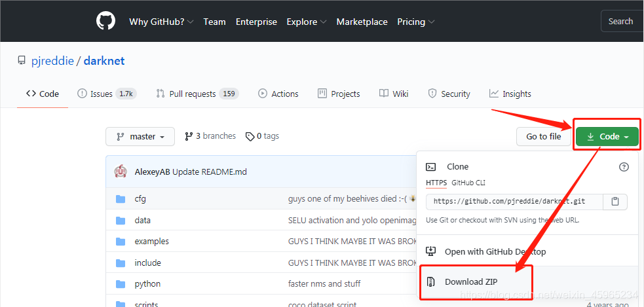644x307 pixels.
Task: Open the Why GitHub? dropdown menu
Action: click(x=161, y=22)
